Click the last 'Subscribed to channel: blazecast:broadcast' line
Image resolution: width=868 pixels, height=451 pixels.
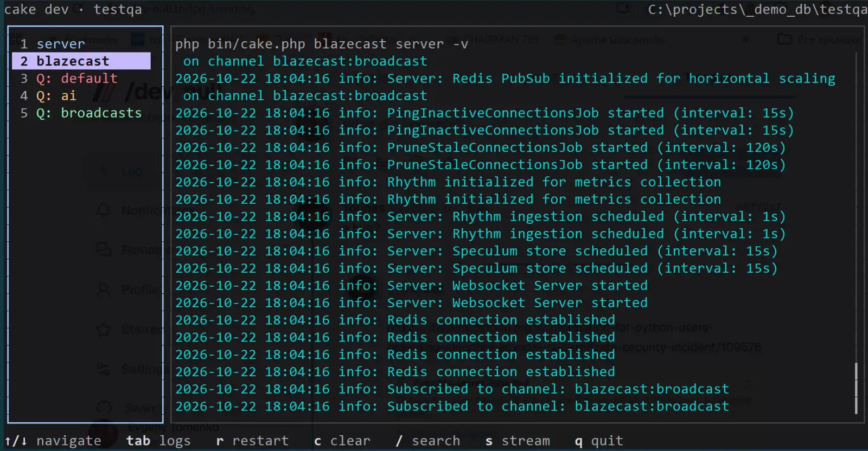(x=452, y=406)
